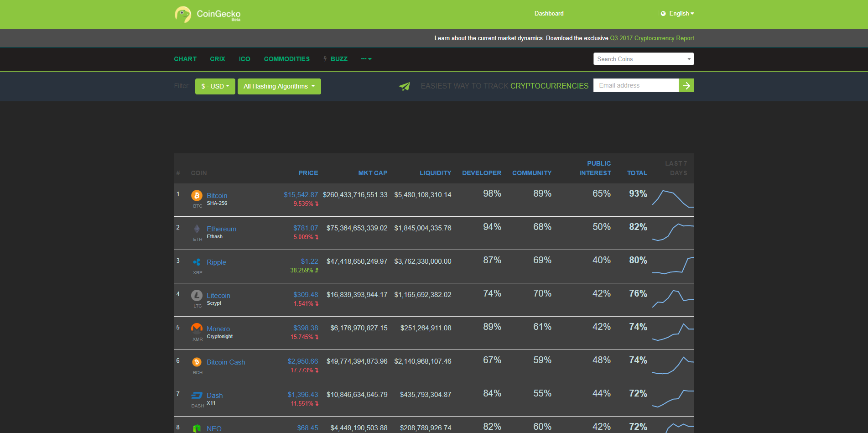This screenshot has width=868, height=433.
Task: Click Ripple price $1.22
Action: (309, 261)
